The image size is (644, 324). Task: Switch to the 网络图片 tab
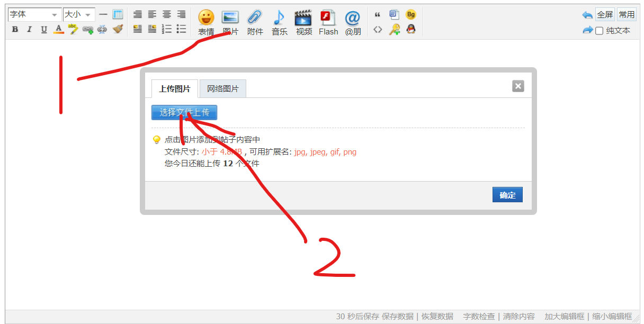point(222,89)
